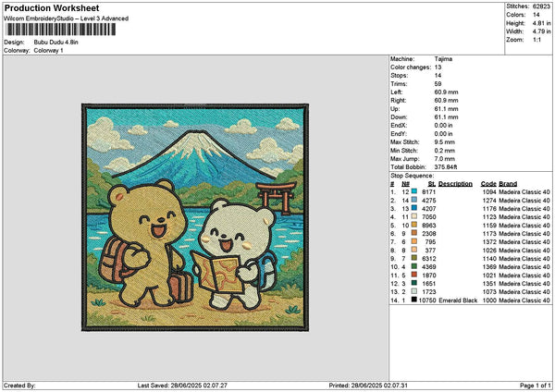Select the Zoom value 1:1

(x=536, y=40)
